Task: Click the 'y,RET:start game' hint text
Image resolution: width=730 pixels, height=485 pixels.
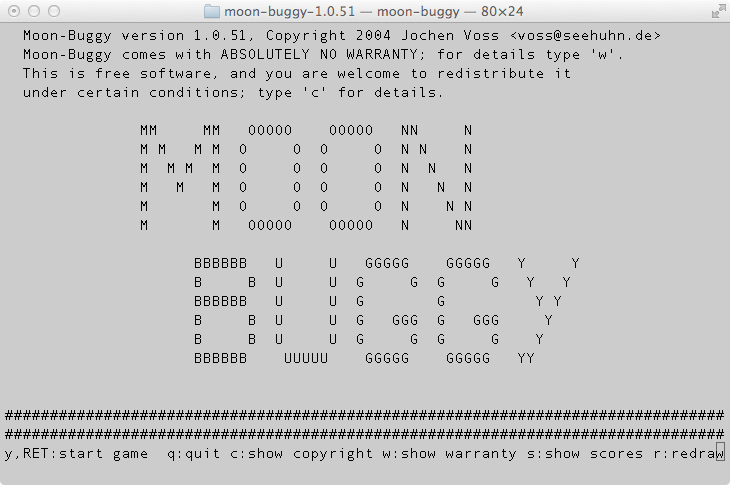Action: pyautogui.click(x=76, y=453)
